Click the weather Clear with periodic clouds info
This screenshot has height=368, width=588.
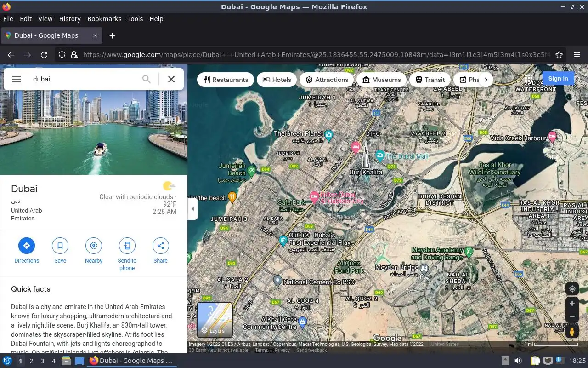click(x=138, y=201)
